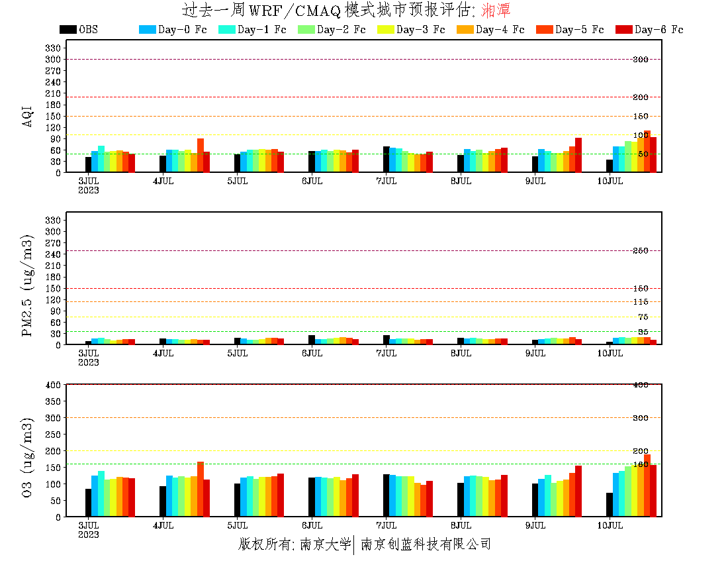Image resolution: width=728 pixels, height=563 pixels.
Task: Click the PM2.5 (ug/m3) y-axis label
Action: [x=27, y=285]
